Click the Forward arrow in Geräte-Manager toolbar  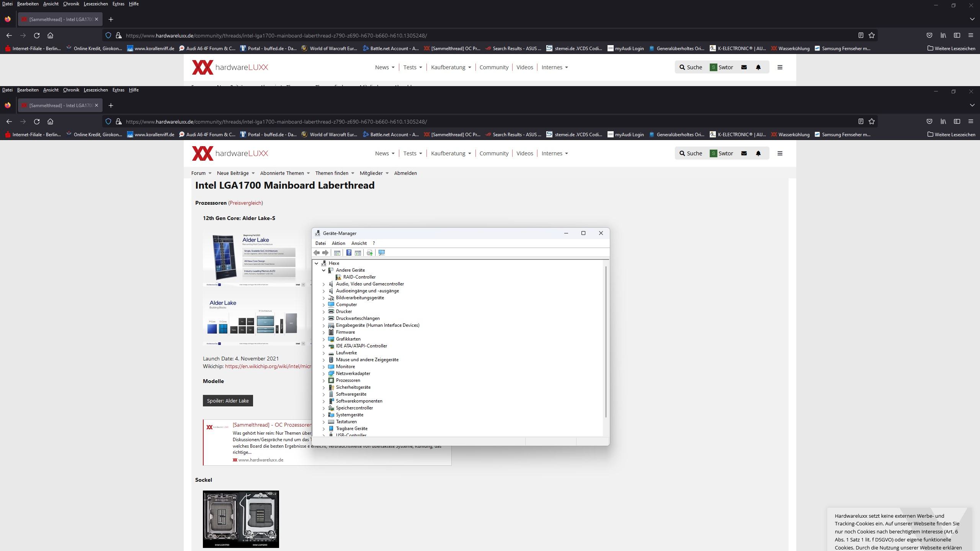(325, 253)
